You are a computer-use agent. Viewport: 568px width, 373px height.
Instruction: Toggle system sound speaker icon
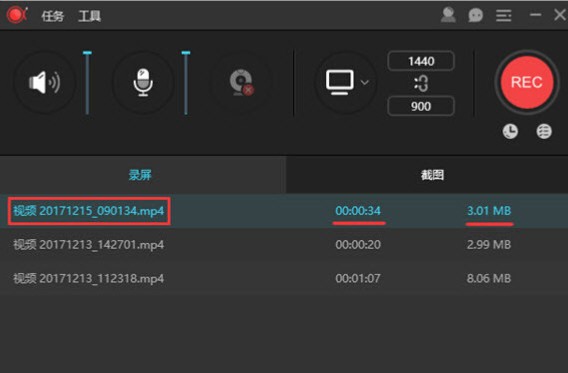pyautogui.click(x=45, y=83)
